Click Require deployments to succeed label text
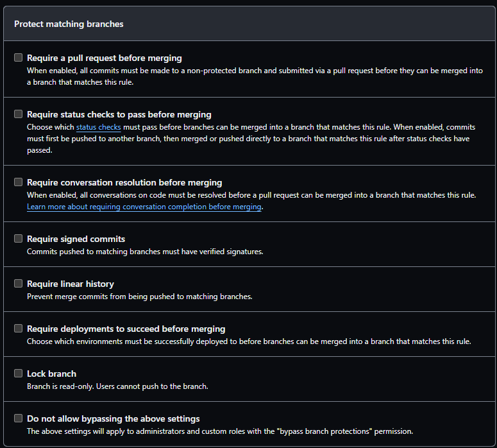 tap(126, 329)
